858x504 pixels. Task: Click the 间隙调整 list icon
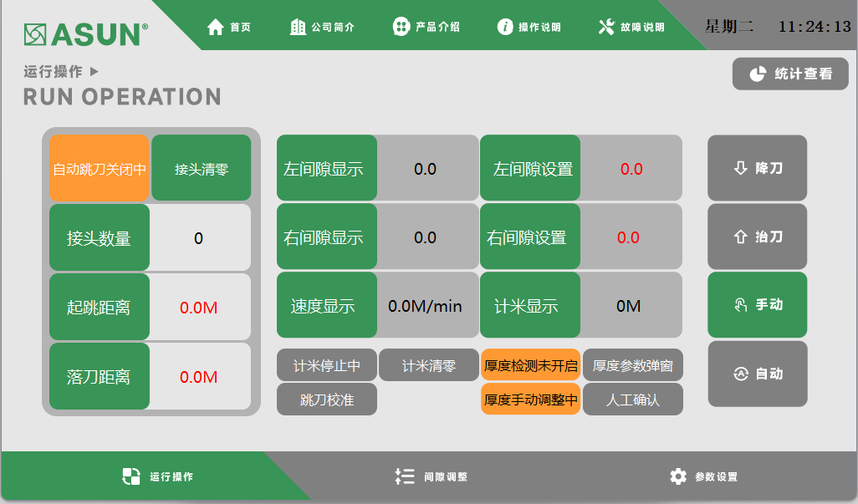pos(405,476)
